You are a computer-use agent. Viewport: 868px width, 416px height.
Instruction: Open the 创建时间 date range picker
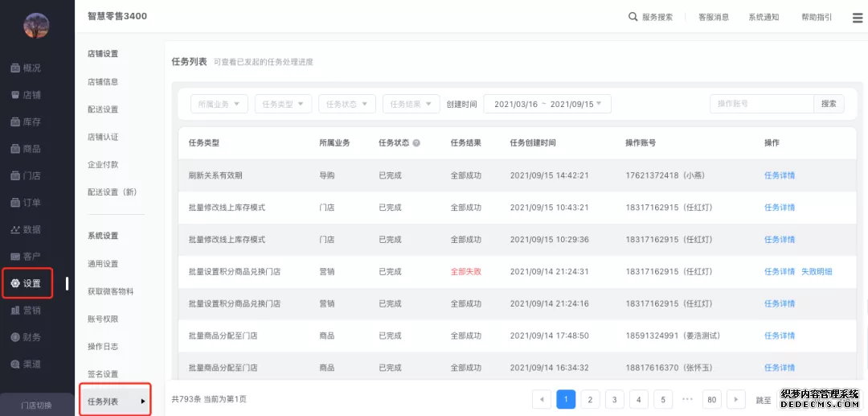[x=547, y=104]
